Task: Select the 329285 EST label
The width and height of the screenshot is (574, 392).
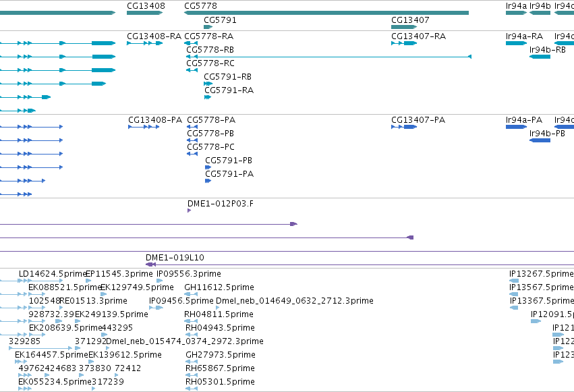Action: [24, 341]
